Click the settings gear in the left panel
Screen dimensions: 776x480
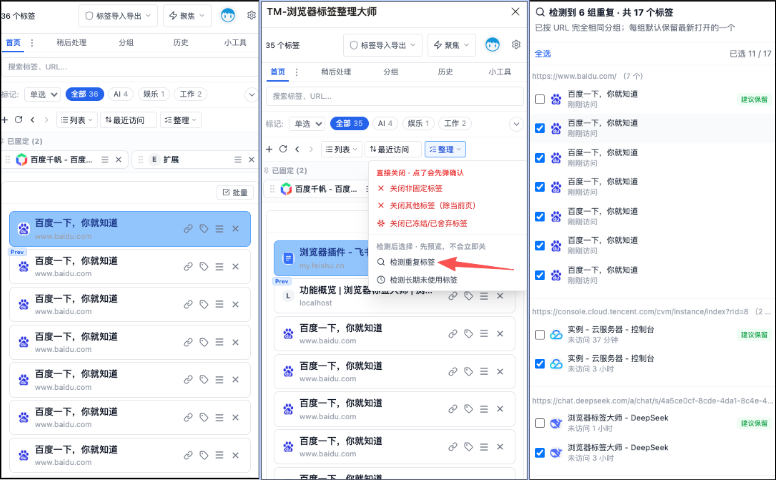(x=251, y=15)
